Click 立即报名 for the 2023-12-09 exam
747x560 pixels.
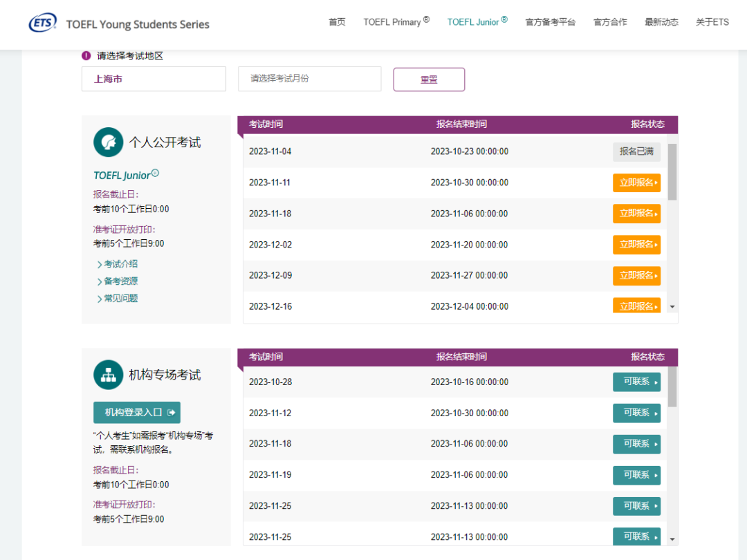pyautogui.click(x=636, y=275)
